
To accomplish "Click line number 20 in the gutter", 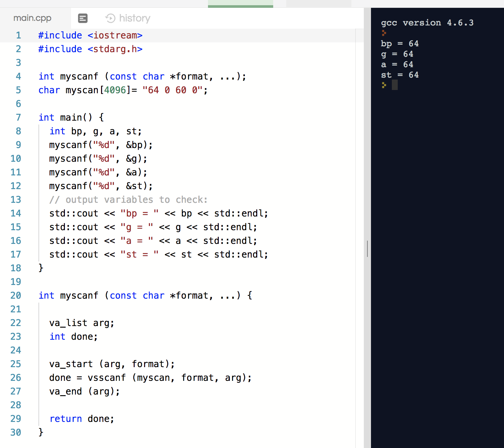I will click(15, 295).
